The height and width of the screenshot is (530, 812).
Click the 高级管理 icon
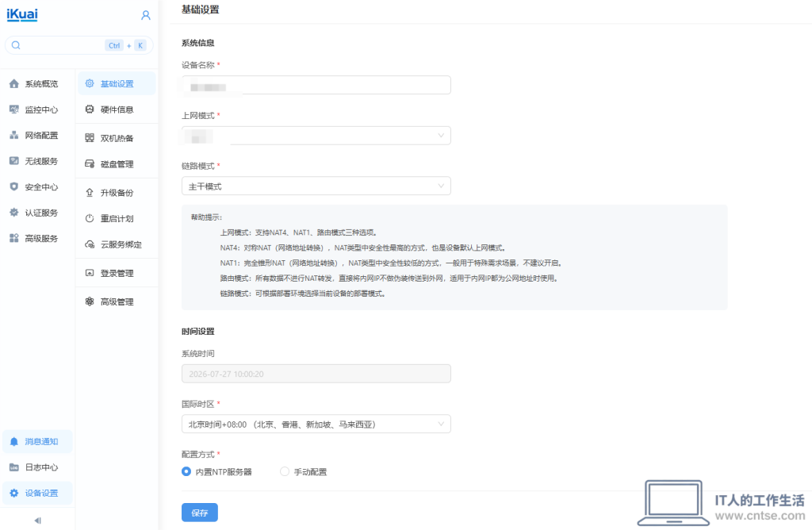pos(90,301)
